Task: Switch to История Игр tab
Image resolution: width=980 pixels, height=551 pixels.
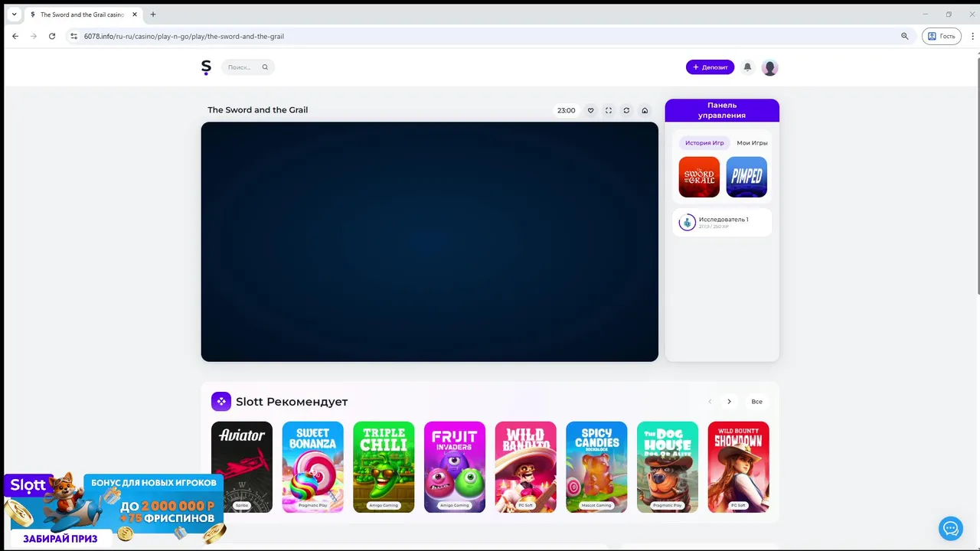Action: click(x=704, y=143)
